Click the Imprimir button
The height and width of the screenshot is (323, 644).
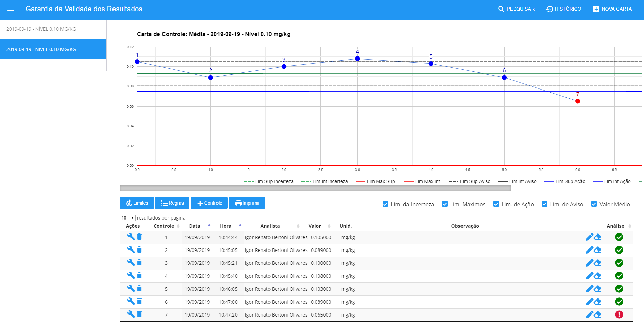pyautogui.click(x=247, y=203)
